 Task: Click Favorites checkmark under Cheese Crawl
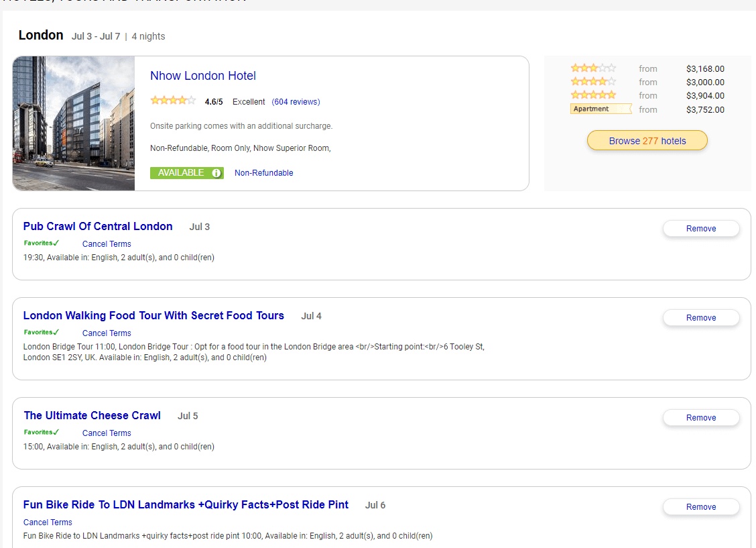[x=42, y=432]
